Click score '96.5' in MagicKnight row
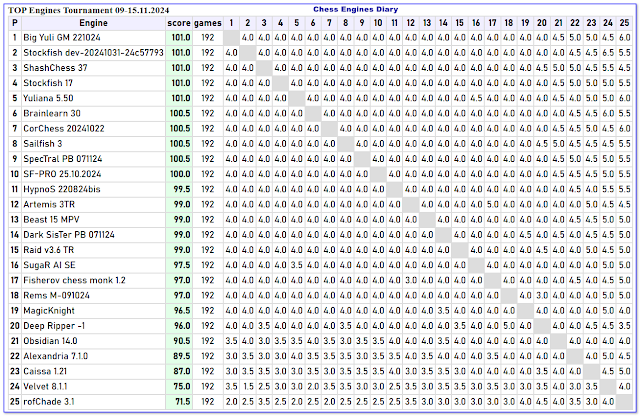This screenshot has height=416, width=640. click(x=182, y=311)
